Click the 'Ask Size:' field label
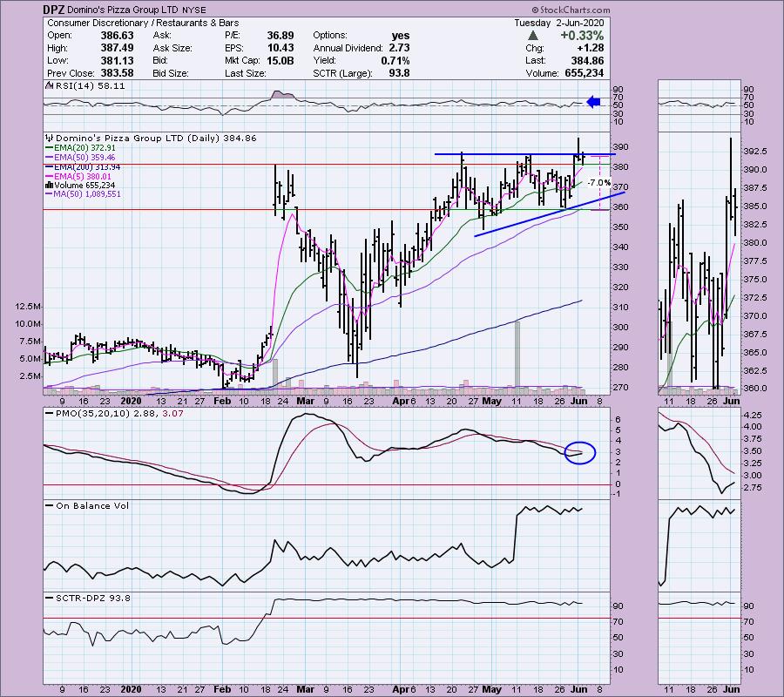The height and width of the screenshot is (697, 784). click(x=172, y=48)
